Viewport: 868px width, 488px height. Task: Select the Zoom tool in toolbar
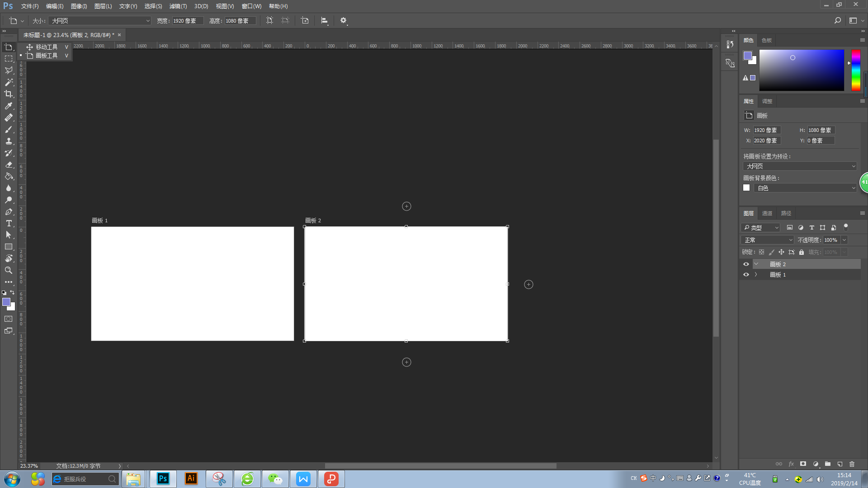[9, 270]
